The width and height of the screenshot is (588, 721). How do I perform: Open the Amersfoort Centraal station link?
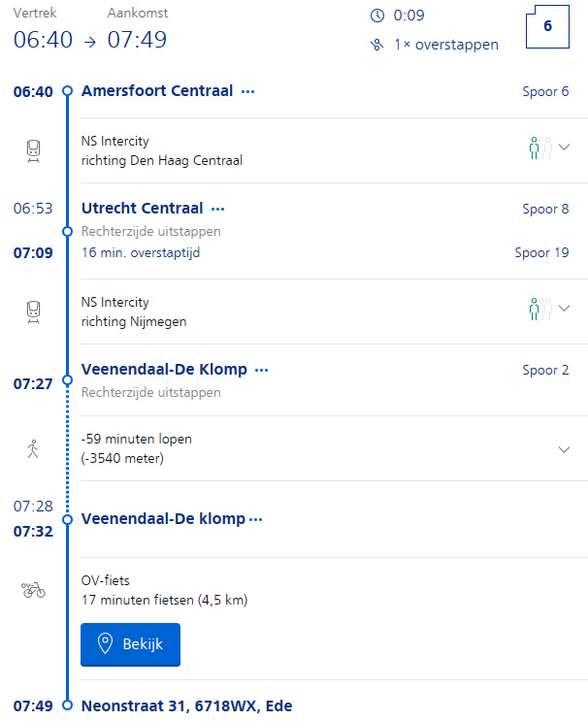point(157,91)
